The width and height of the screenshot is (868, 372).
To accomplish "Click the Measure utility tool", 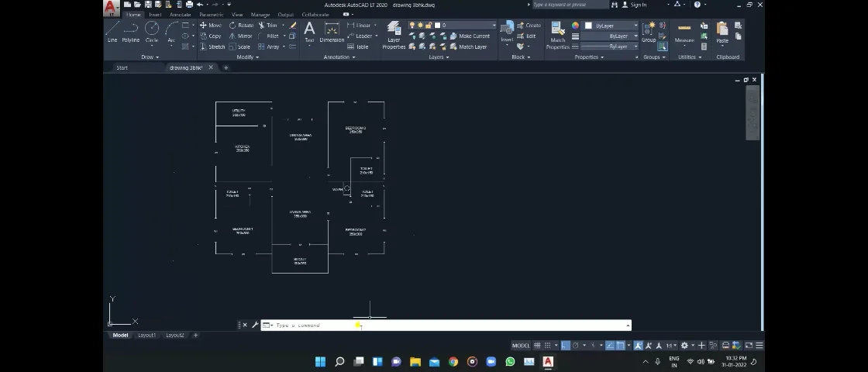I will pyautogui.click(x=684, y=32).
